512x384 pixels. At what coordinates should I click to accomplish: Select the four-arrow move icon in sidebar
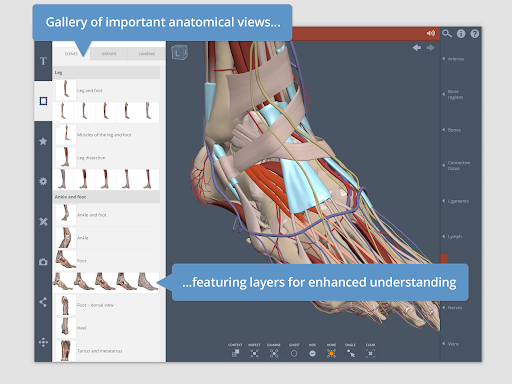click(43, 342)
